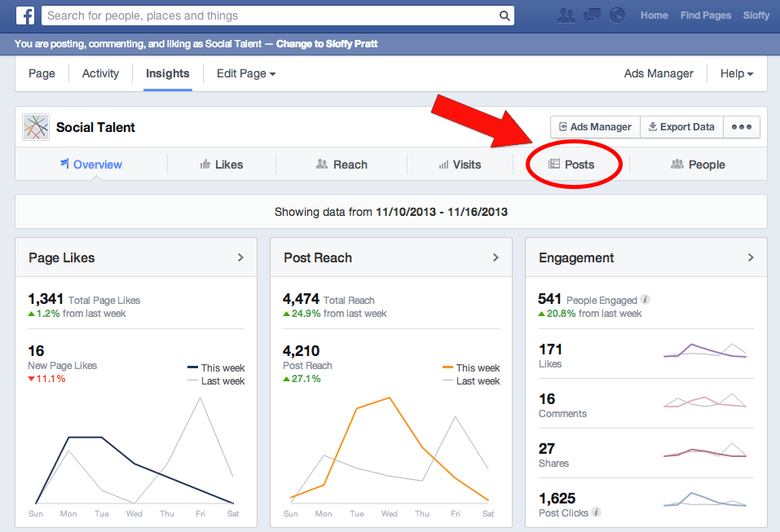Click in the search people and places field
This screenshot has height=532, width=780.
point(278,16)
